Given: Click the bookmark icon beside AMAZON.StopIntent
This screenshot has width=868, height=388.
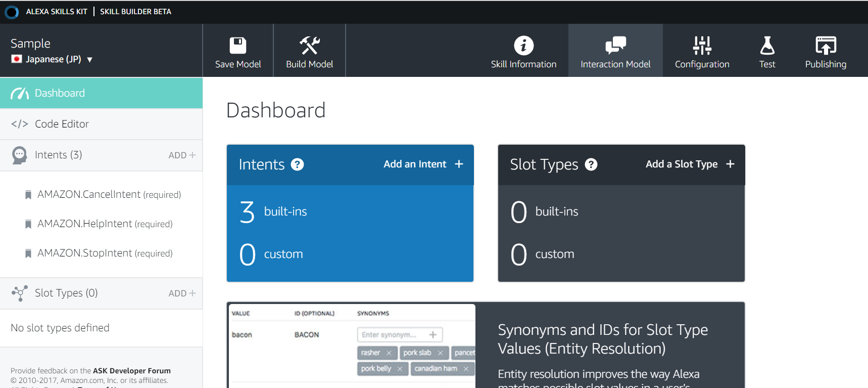Looking at the screenshot, I should click(28, 253).
